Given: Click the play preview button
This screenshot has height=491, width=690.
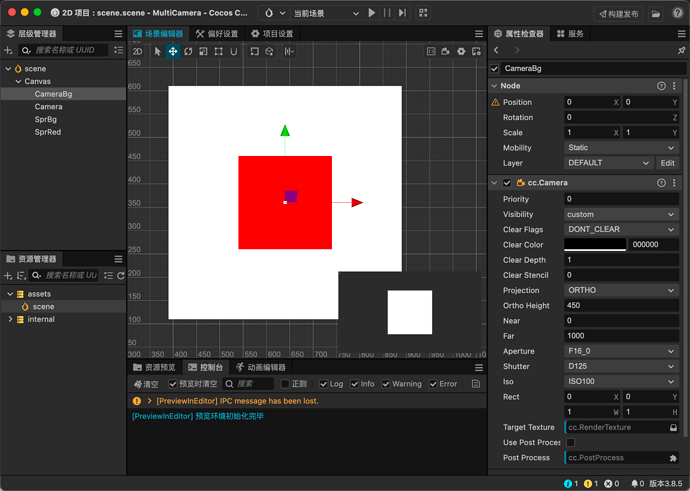Looking at the screenshot, I should [x=372, y=13].
